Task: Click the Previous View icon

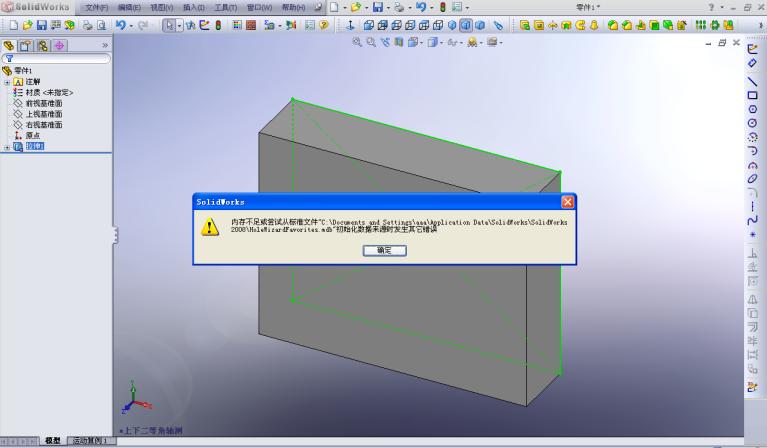Action: pos(385,43)
